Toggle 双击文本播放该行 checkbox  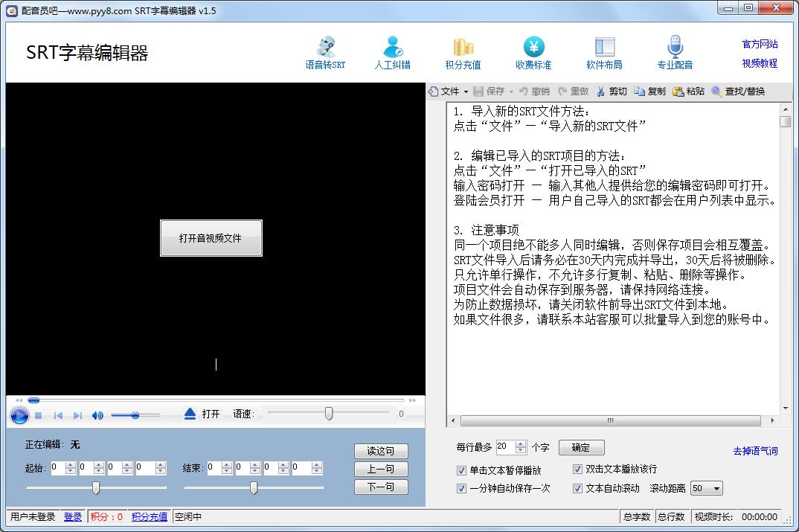click(x=578, y=469)
